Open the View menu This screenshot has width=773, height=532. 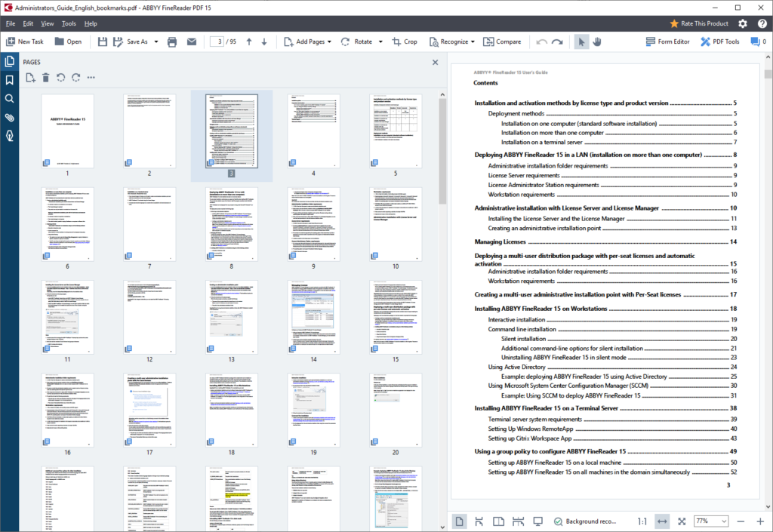[48, 23]
